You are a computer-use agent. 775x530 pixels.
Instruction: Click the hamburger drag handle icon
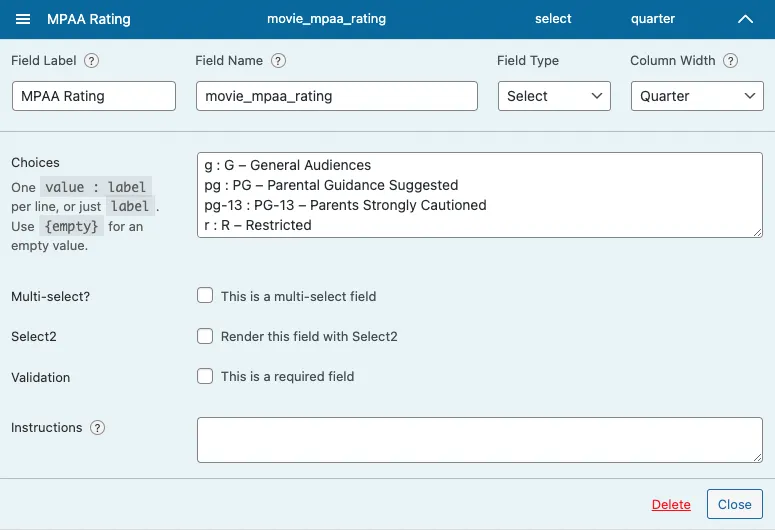(x=24, y=19)
